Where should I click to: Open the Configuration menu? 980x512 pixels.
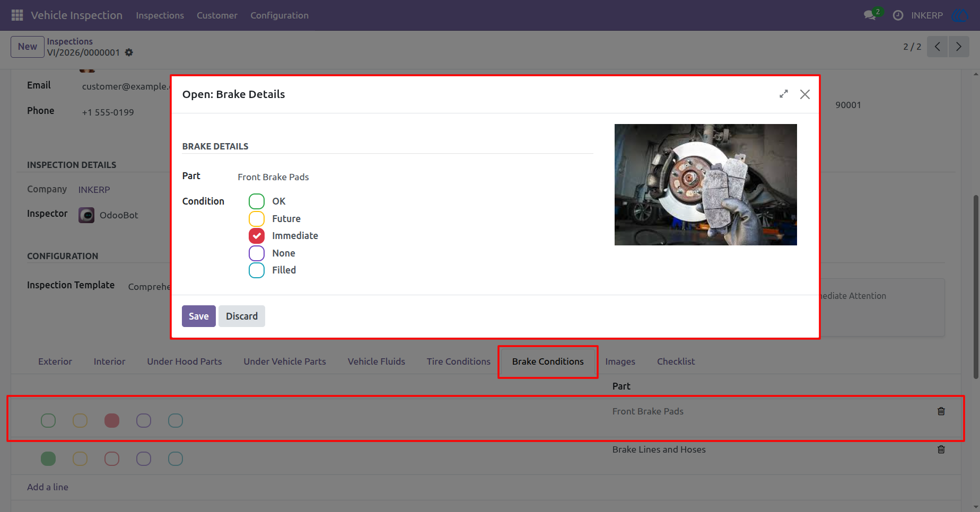[x=279, y=15]
